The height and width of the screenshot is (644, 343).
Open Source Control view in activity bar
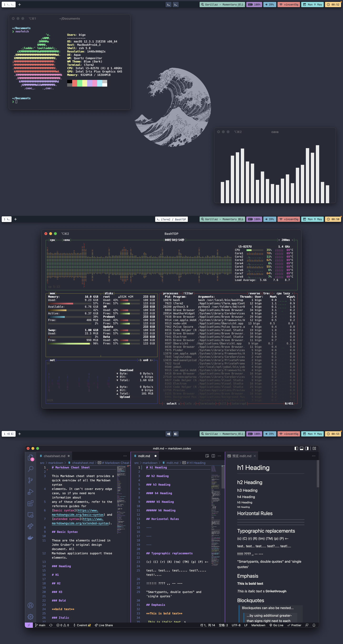click(x=30, y=480)
